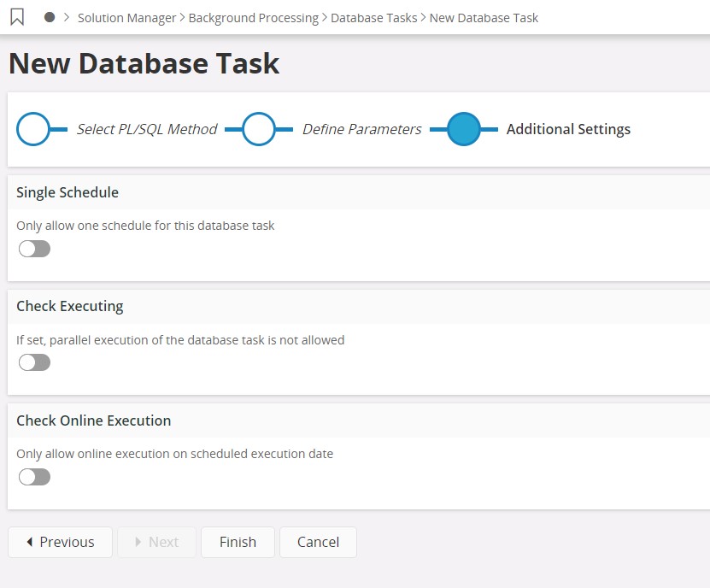Click the filled Additional Settings step circle

pyautogui.click(x=464, y=129)
